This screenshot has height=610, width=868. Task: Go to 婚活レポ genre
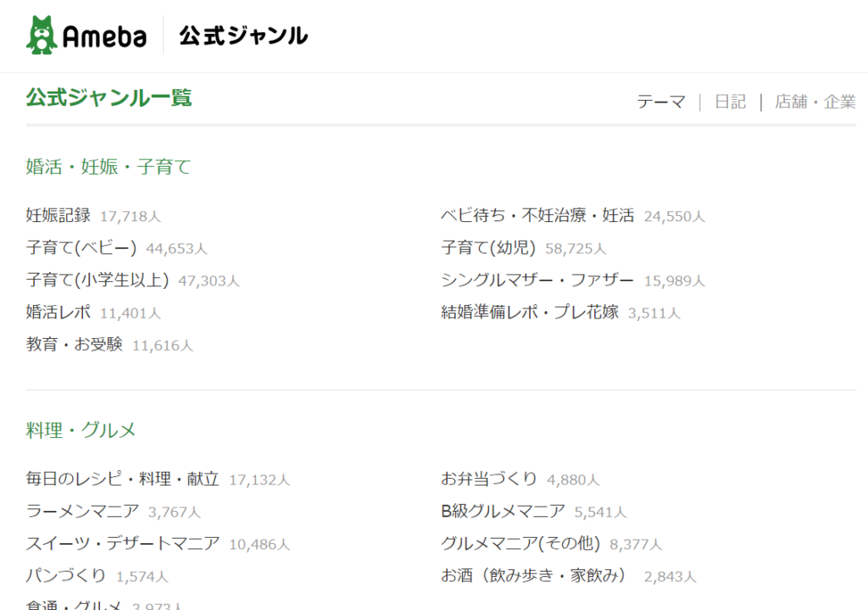pos(58,312)
